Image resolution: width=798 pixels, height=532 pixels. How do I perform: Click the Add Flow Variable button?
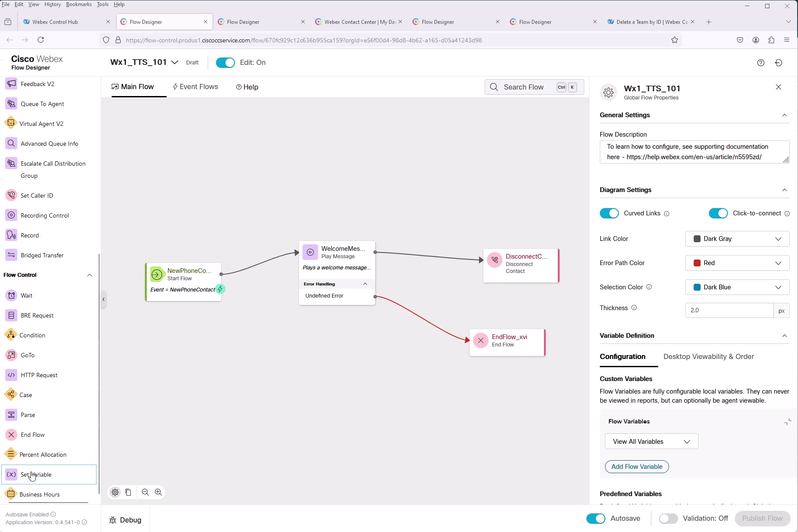[x=637, y=467]
